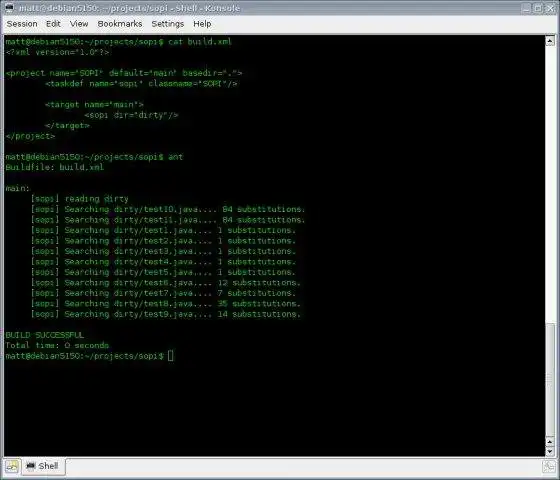The height and width of the screenshot is (480, 560).
Task: Click the '<target name' line
Action: pos(94,105)
